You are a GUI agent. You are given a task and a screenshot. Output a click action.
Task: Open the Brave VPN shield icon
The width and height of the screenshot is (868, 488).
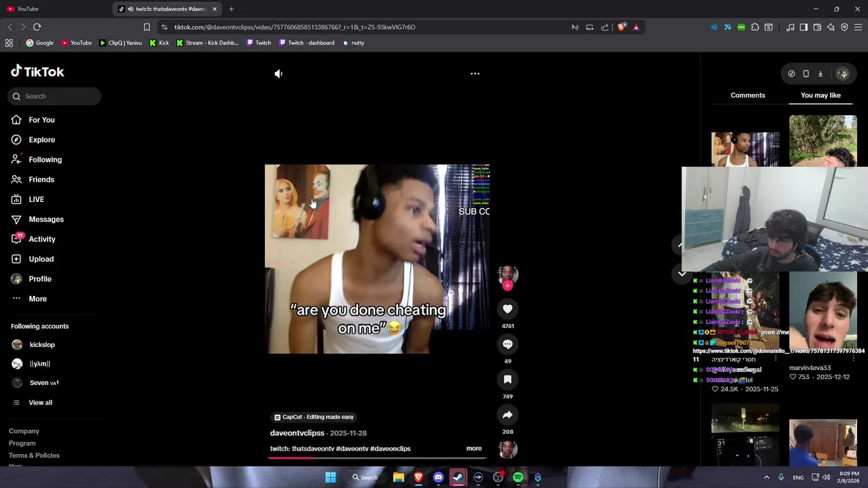click(x=844, y=27)
